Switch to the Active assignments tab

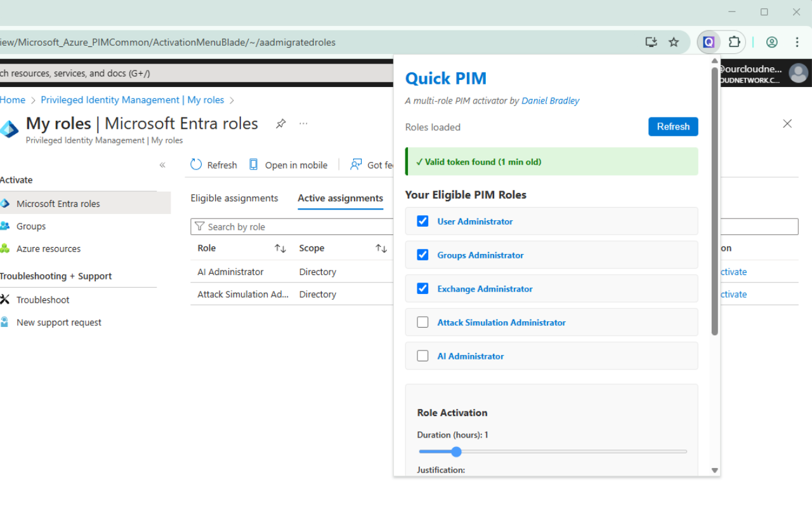coord(341,198)
